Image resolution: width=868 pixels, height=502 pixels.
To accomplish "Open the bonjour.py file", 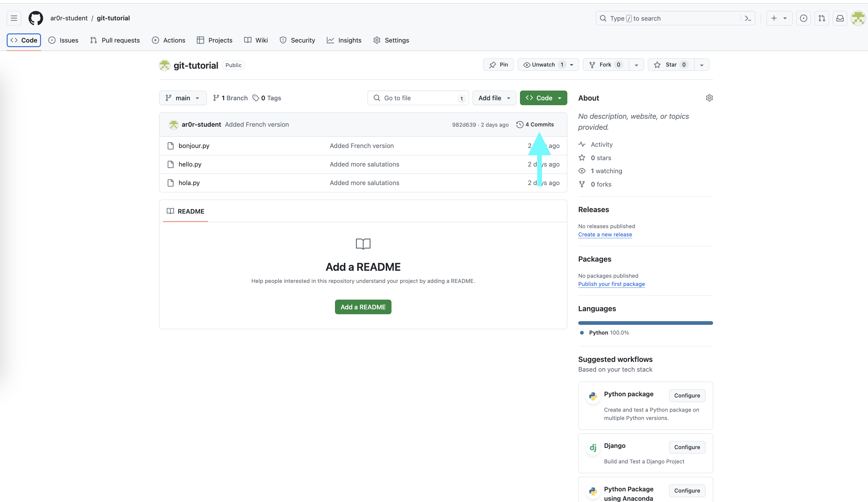I will pos(194,146).
